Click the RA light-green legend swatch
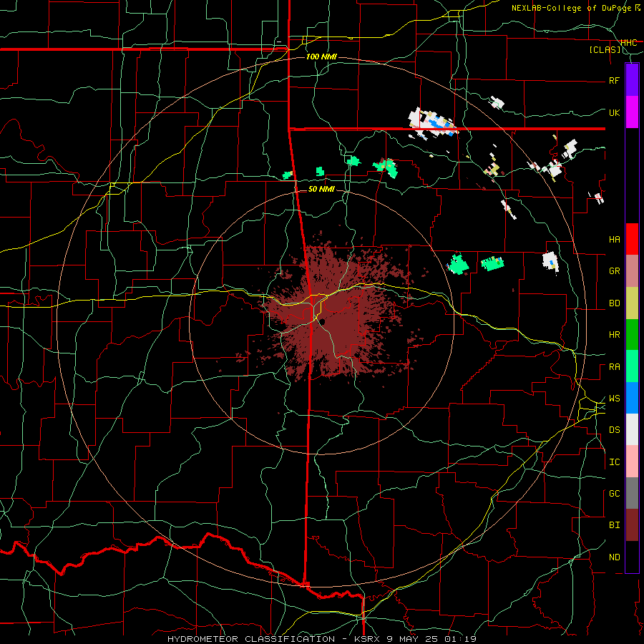 (632, 366)
